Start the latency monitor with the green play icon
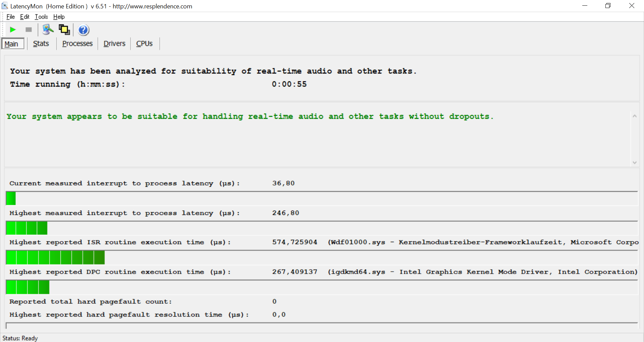This screenshot has width=644, height=342. [13, 30]
